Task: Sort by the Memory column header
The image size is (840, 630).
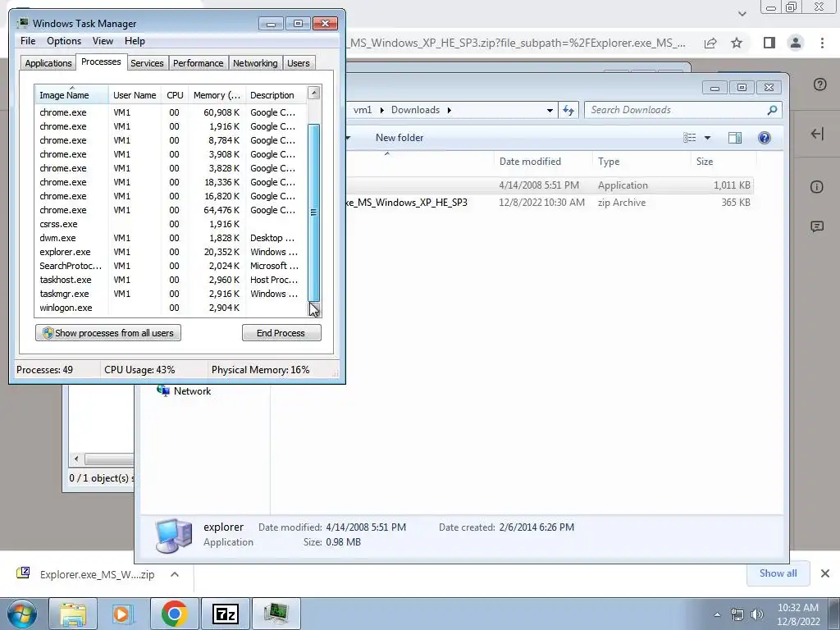Action: [217, 95]
